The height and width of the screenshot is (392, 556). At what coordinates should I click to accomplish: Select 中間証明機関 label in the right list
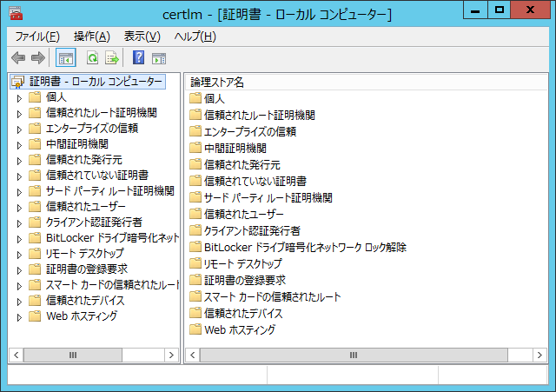click(x=235, y=148)
